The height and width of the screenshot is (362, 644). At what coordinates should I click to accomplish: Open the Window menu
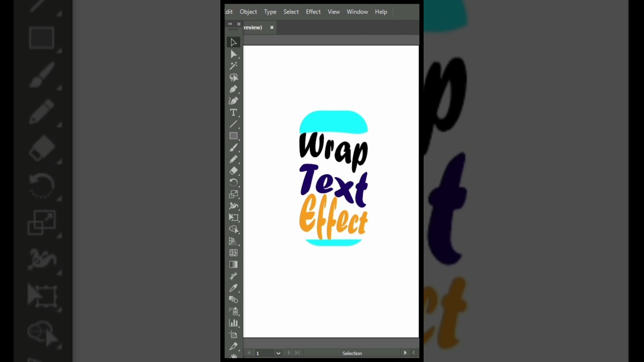[357, 12]
